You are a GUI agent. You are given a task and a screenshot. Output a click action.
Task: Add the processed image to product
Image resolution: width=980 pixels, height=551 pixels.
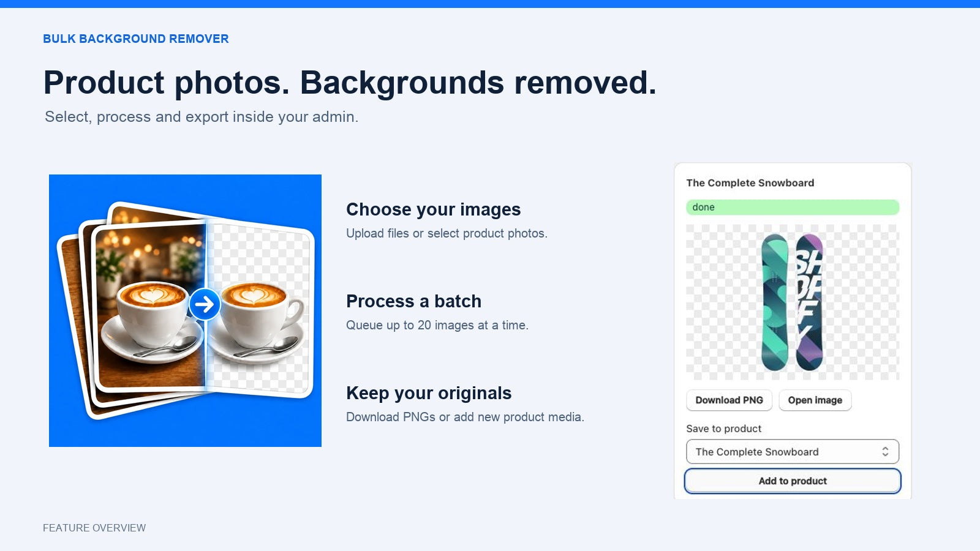(x=793, y=481)
